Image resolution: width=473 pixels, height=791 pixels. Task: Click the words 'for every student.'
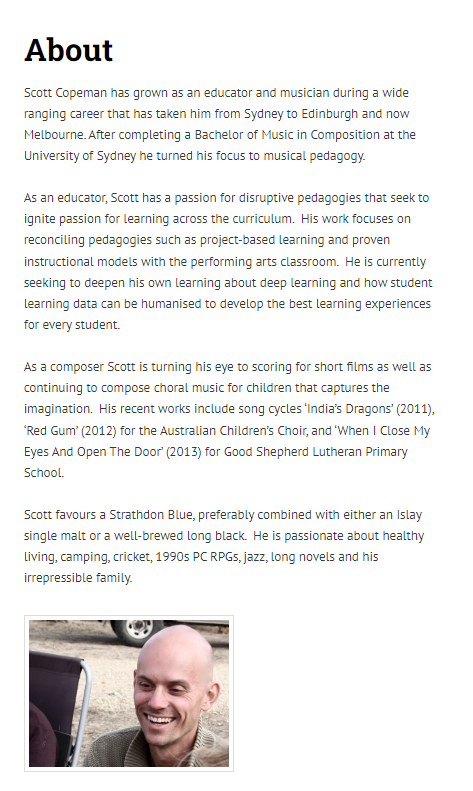coord(72,325)
